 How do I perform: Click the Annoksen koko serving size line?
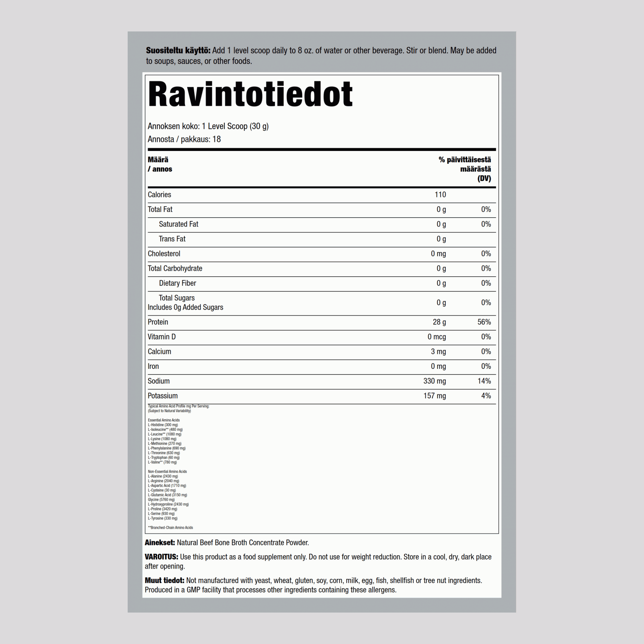[208, 126]
